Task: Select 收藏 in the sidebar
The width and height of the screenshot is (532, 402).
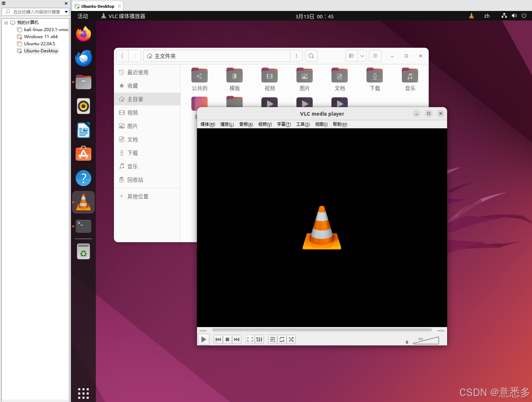Action: click(x=147, y=86)
